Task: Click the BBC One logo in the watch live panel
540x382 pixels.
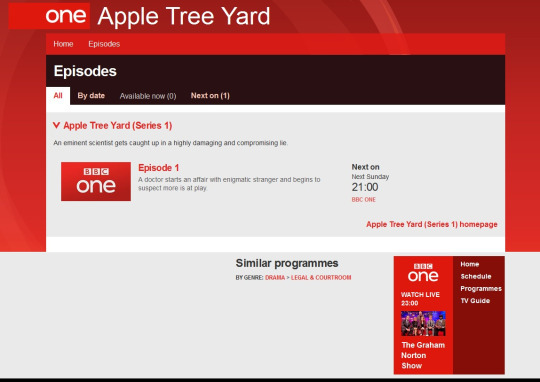Action: (x=423, y=272)
